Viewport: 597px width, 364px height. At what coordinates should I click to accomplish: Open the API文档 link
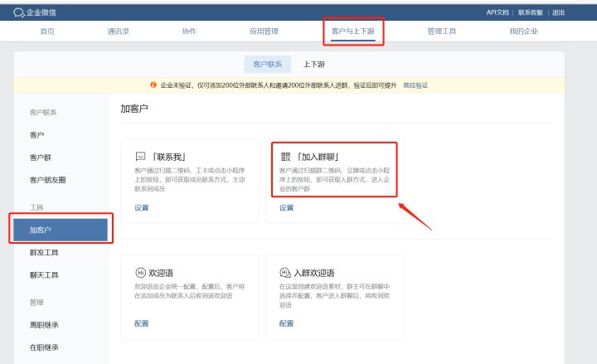point(498,12)
